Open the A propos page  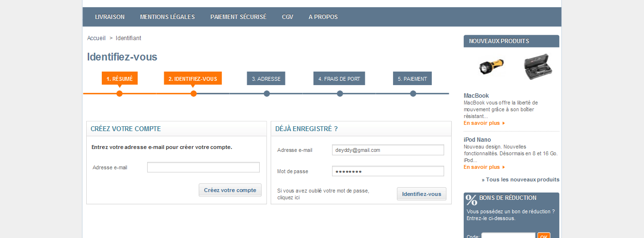coord(323,17)
